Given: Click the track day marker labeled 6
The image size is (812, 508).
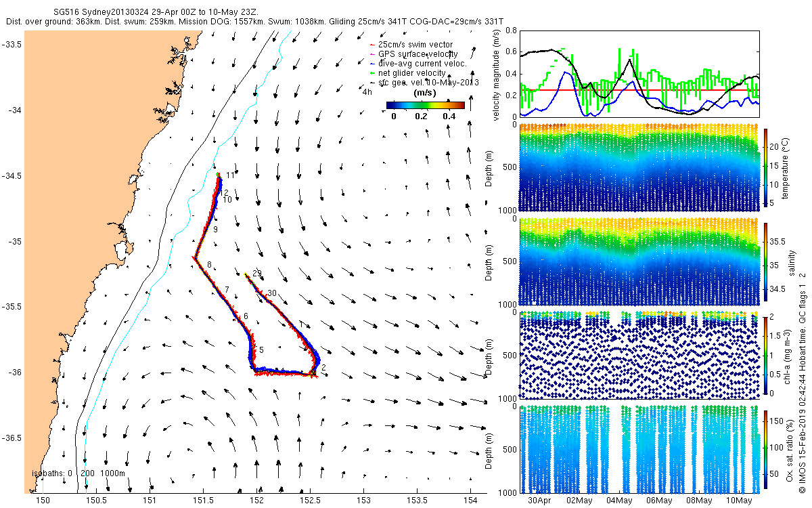Looking at the screenshot, I should [246, 316].
